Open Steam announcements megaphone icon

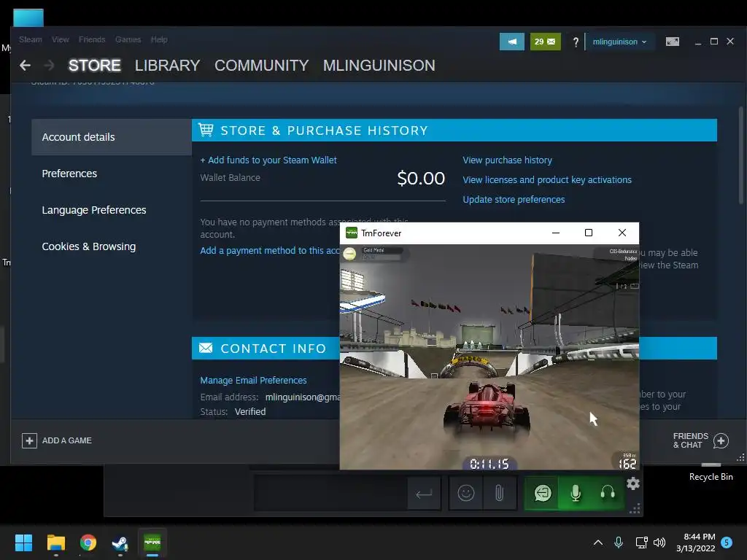click(511, 42)
